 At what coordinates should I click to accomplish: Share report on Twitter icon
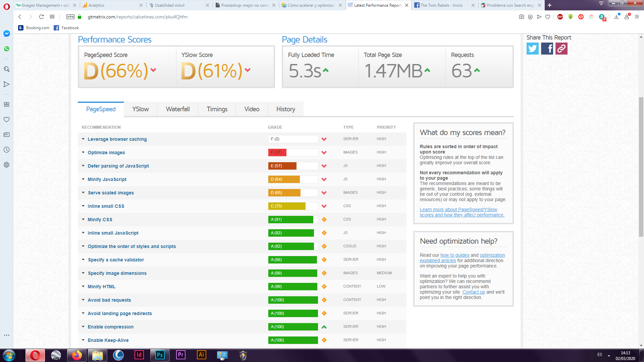coord(532,49)
